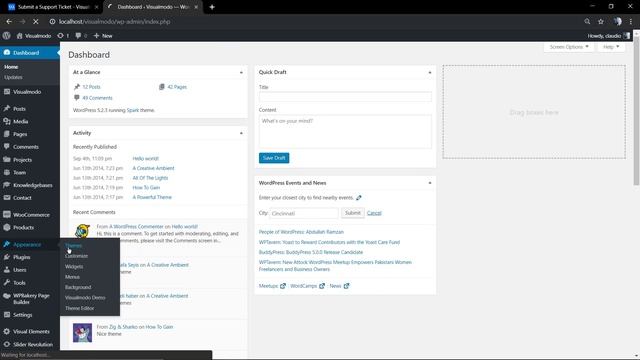Collapse the Activity box
640x360 pixels.
tap(241, 133)
